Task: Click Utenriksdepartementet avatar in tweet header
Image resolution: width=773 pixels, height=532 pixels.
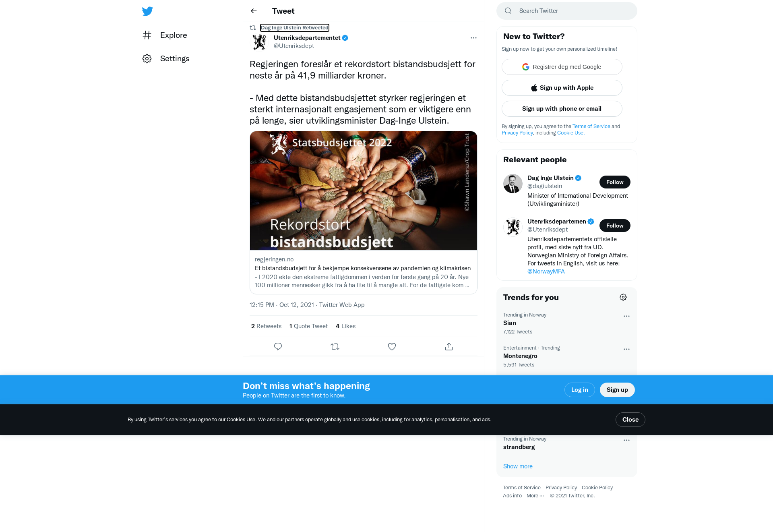Action: (x=259, y=42)
